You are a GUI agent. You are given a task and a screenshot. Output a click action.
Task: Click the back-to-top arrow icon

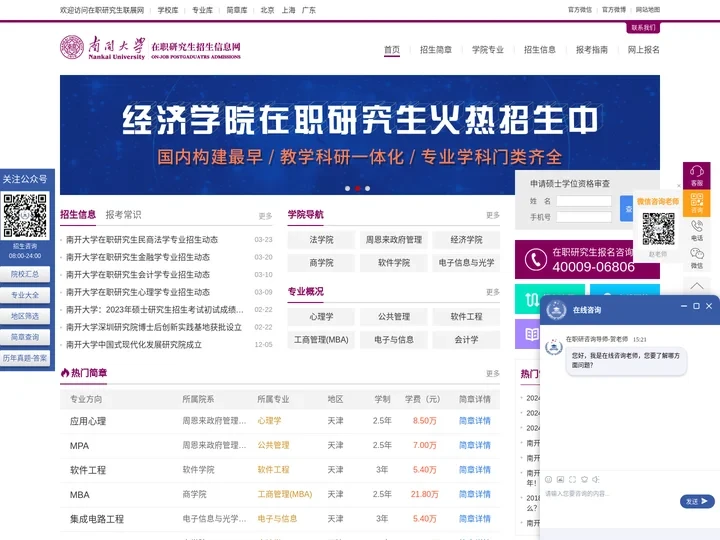coord(697,286)
